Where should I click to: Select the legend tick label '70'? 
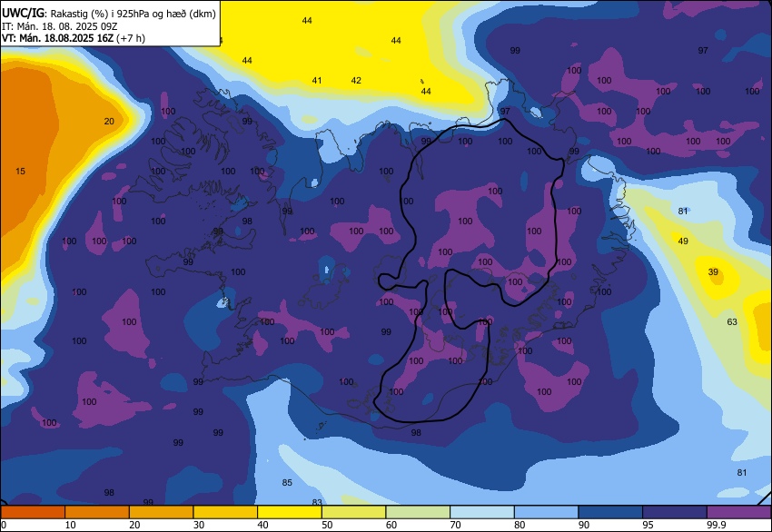[x=455, y=525]
